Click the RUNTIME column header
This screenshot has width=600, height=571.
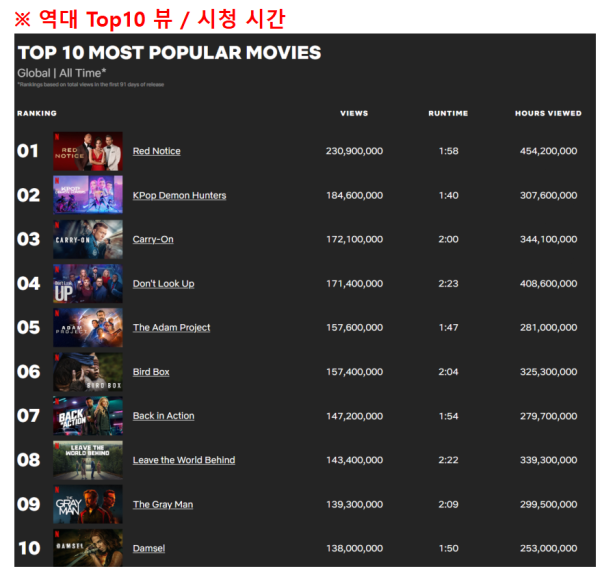(x=448, y=114)
